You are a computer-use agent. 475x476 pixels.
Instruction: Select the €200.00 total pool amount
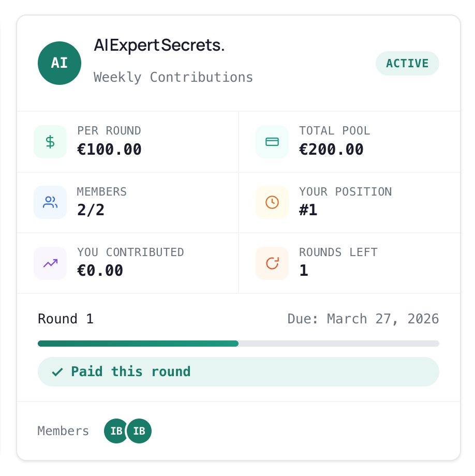331,150
